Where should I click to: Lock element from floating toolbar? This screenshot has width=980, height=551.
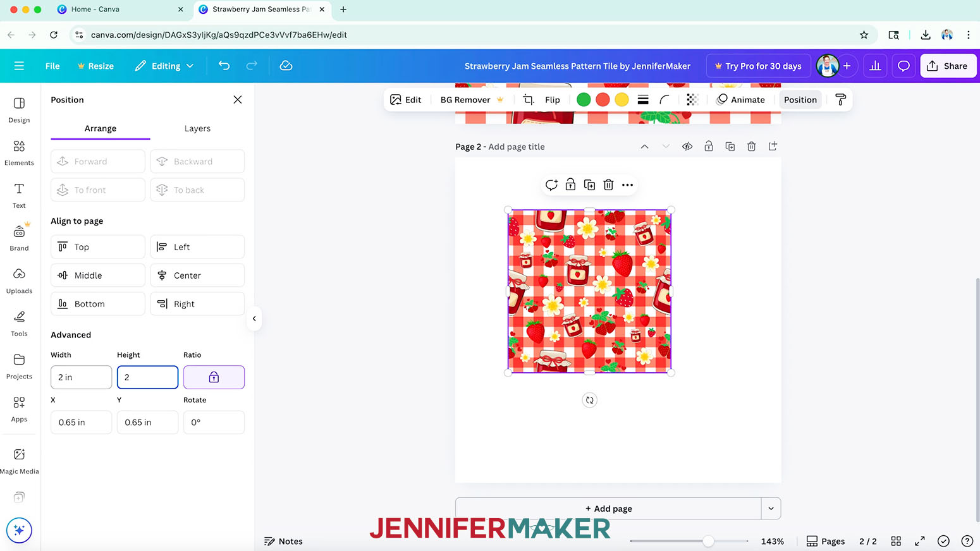(570, 185)
